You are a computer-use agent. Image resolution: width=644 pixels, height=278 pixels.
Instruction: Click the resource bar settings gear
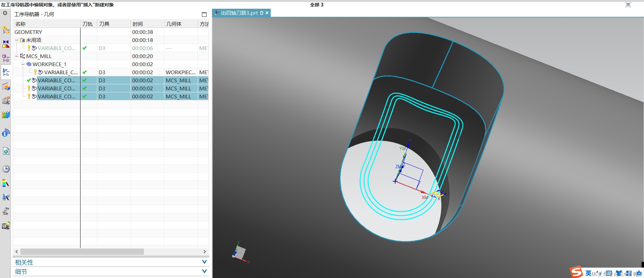click(x=5, y=13)
